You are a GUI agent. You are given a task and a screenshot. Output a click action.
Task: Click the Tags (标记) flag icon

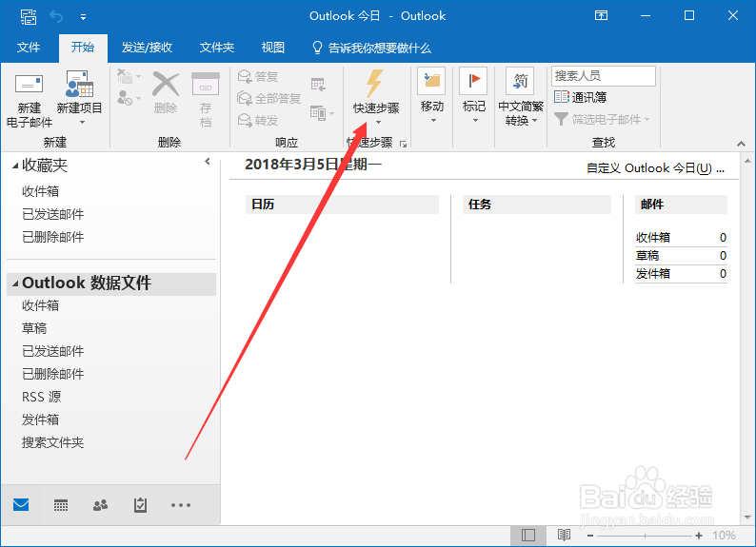(473, 81)
